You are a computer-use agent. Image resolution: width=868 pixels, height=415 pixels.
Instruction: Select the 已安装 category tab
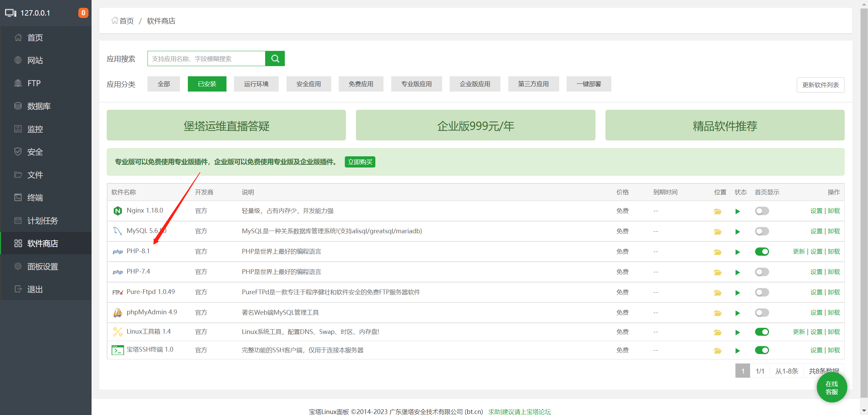point(207,84)
